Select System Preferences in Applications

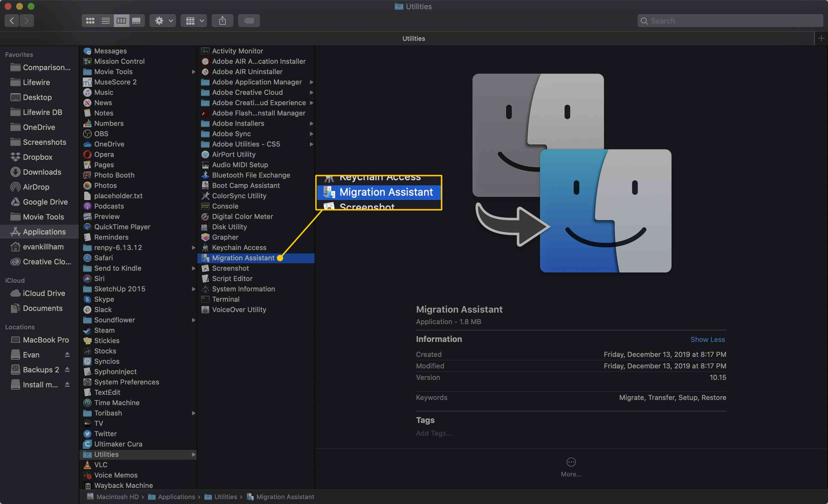click(138, 382)
